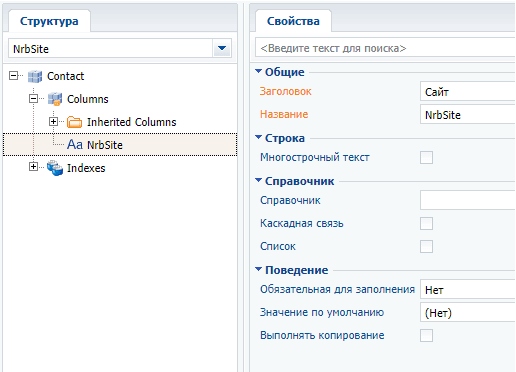This screenshot has width=516, height=372.
Task: Switch to the Свойства tab
Action: pos(293,21)
